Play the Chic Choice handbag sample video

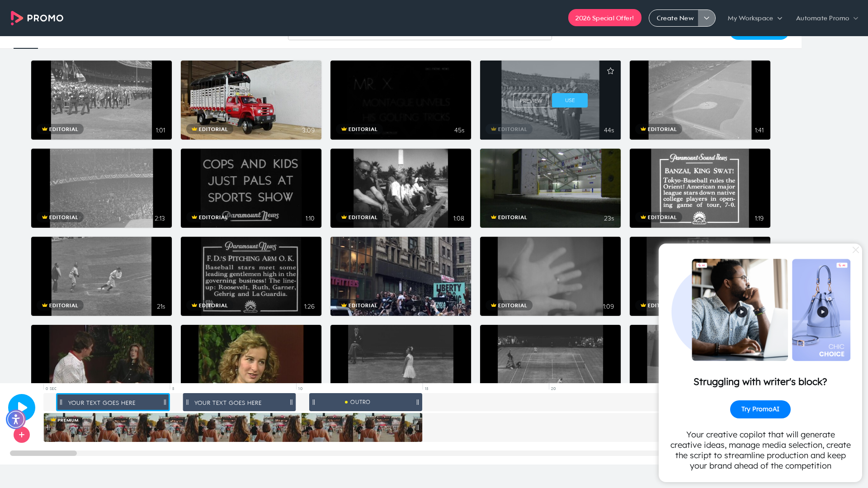822,312
